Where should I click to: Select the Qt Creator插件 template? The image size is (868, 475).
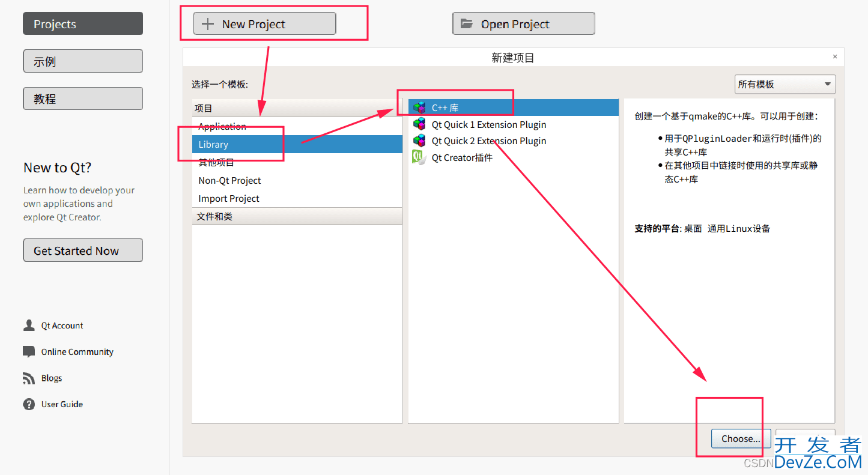click(514, 157)
